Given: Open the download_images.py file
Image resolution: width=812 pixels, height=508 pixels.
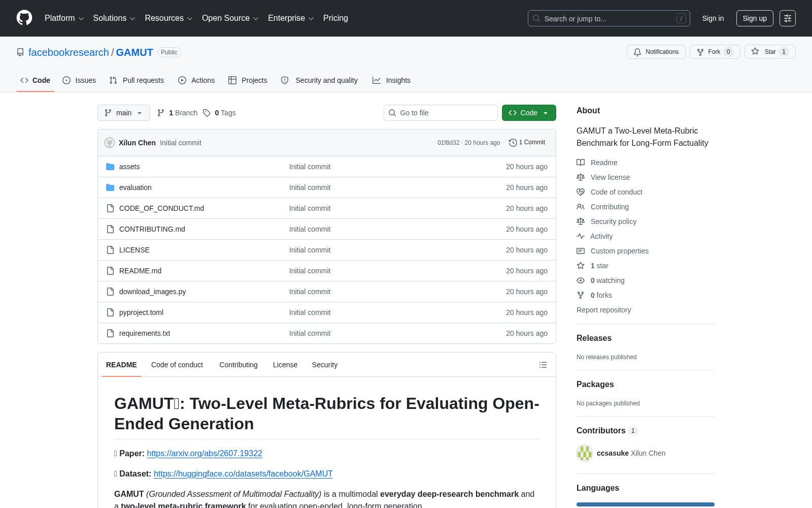Looking at the screenshot, I should (152, 292).
